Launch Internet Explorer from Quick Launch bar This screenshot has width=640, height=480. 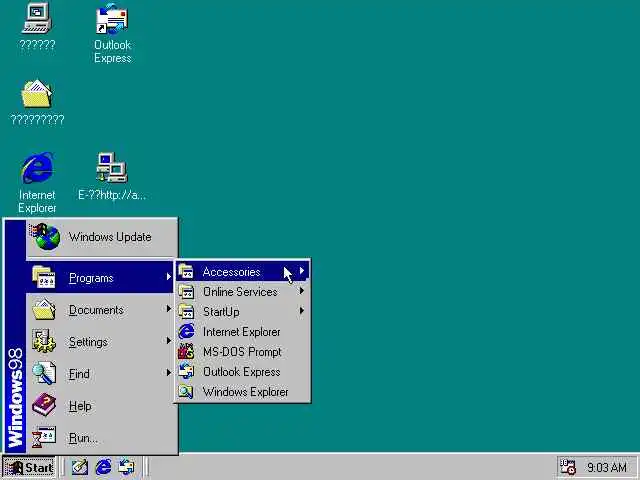103,467
